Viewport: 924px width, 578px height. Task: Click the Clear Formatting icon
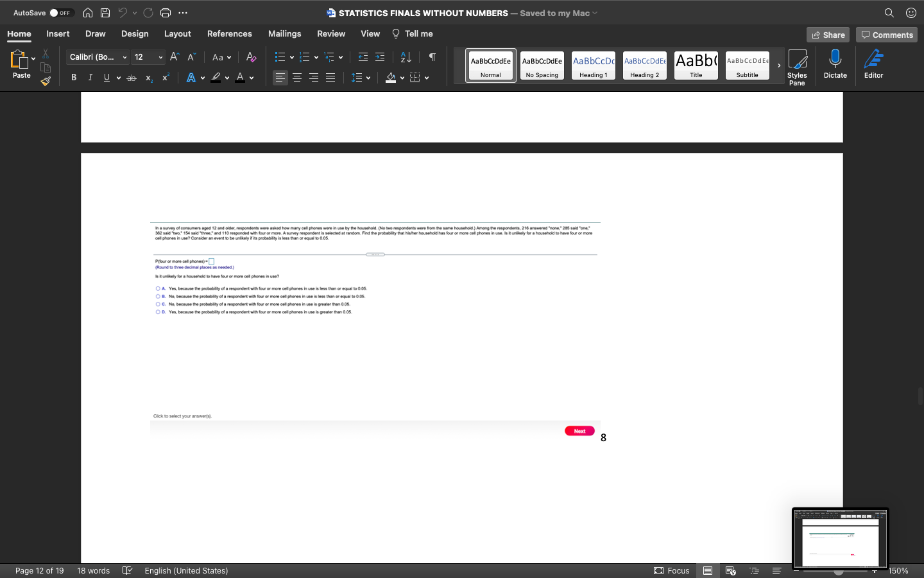point(251,57)
